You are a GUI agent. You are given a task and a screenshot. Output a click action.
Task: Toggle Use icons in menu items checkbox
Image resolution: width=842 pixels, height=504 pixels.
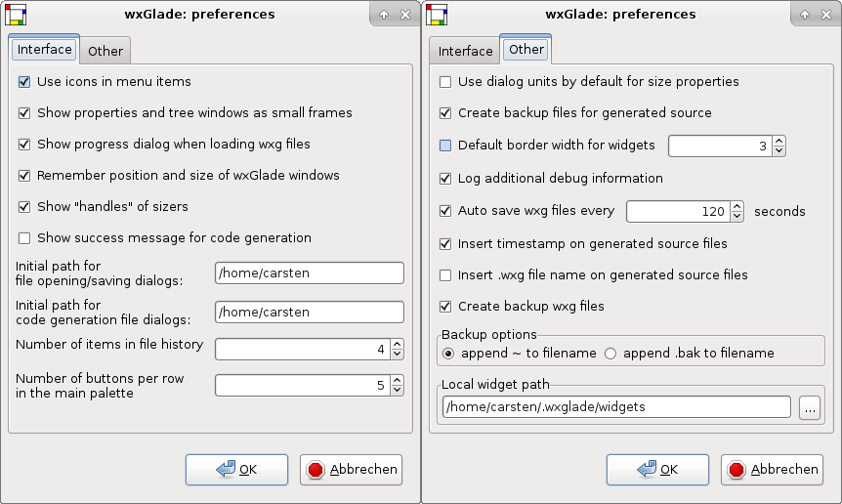tap(24, 82)
